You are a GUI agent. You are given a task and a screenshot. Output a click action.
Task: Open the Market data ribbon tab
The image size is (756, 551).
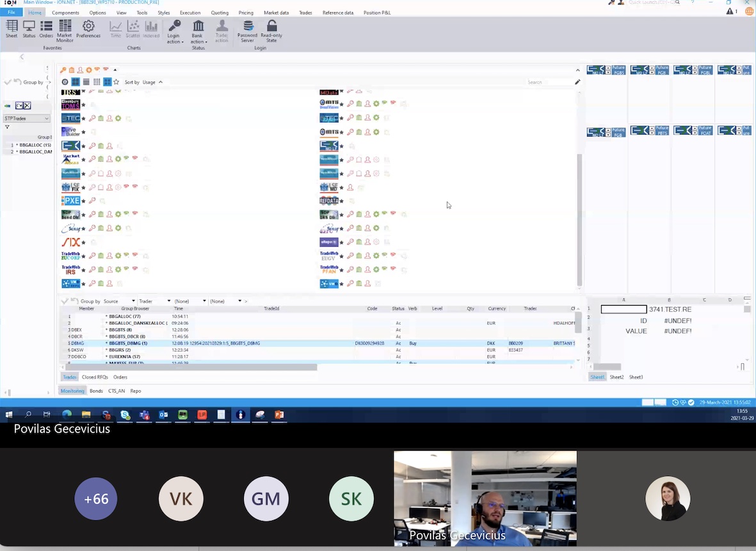click(276, 13)
